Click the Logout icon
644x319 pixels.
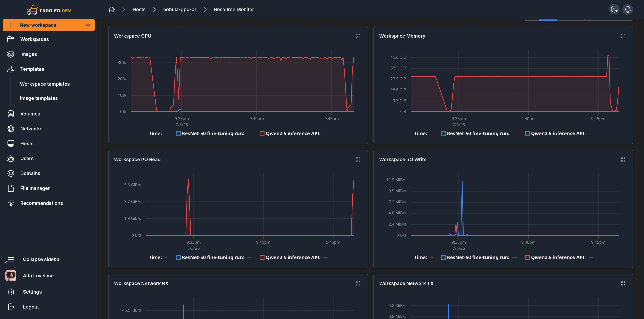[11, 307]
